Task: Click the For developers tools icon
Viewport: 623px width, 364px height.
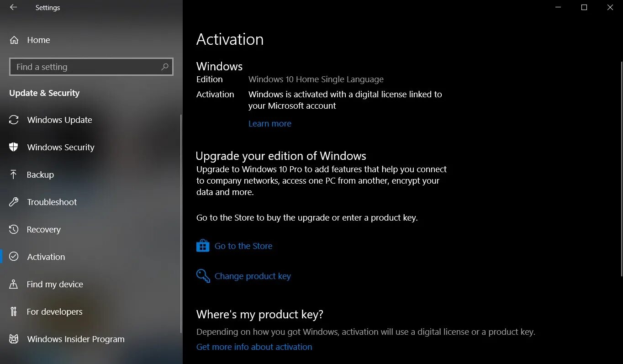Action: 14,311
